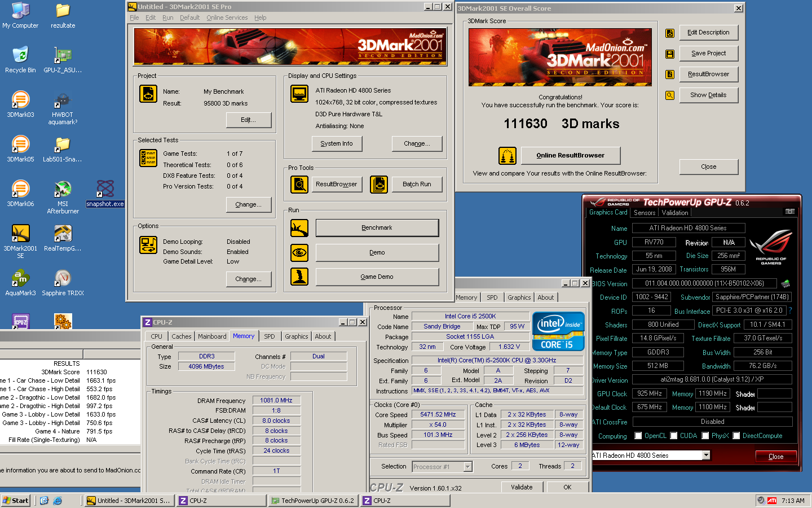This screenshot has height=508, width=812.
Task: Click the Batch Run icon in Pro Tools
Action: [379, 184]
